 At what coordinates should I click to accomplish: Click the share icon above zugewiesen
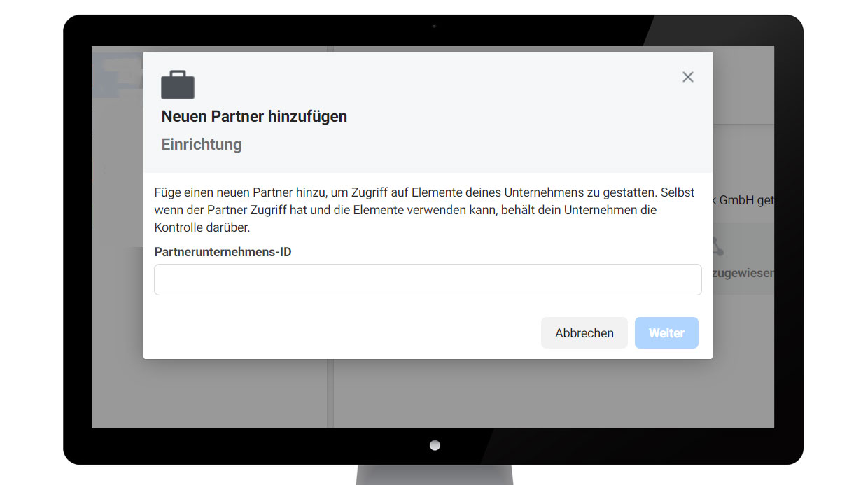coord(717,246)
